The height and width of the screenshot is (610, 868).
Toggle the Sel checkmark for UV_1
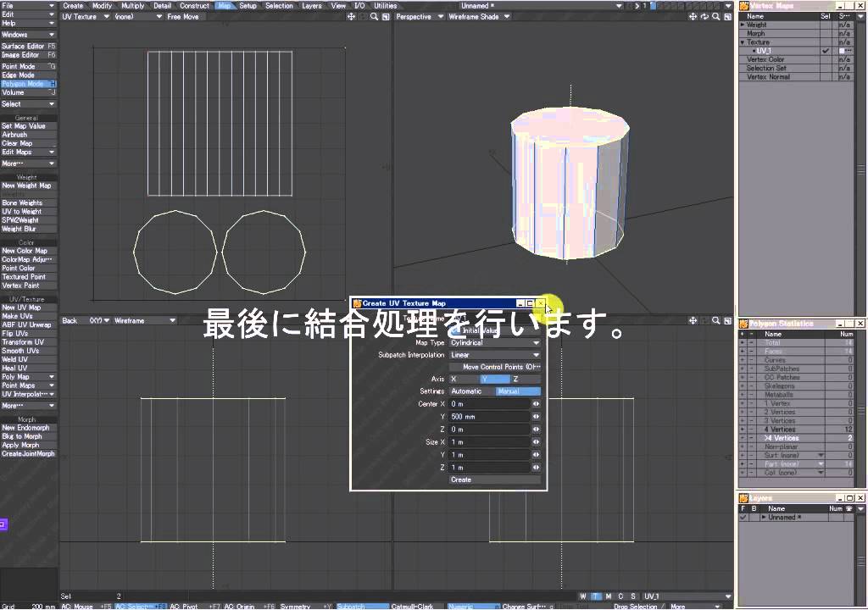(826, 51)
